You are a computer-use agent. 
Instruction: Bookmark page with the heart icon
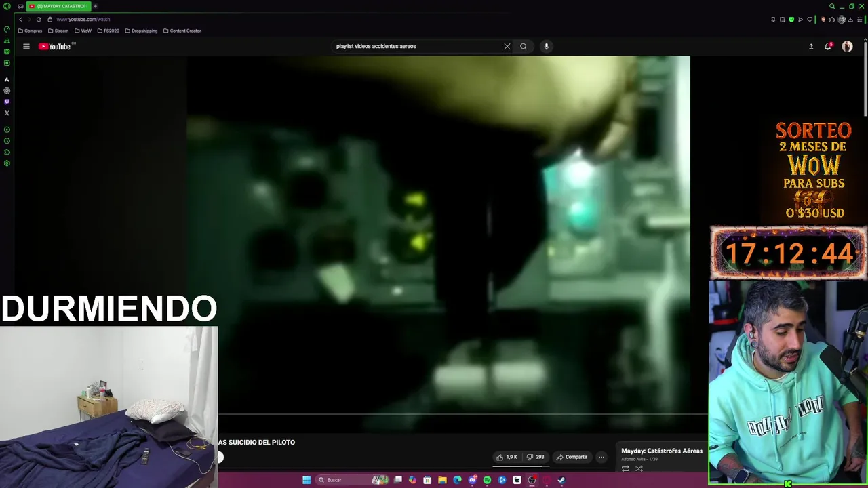[x=810, y=20]
